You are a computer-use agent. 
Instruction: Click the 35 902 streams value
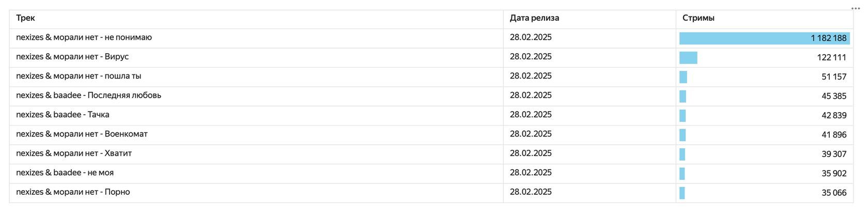click(834, 174)
